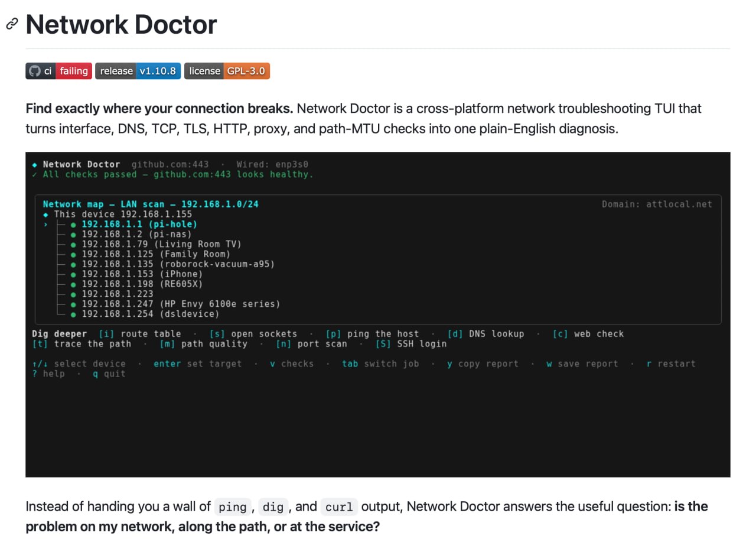Click the roborock-vacuum-a95 device row
Viewport: 756px width, 555px height.
tap(178, 264)
